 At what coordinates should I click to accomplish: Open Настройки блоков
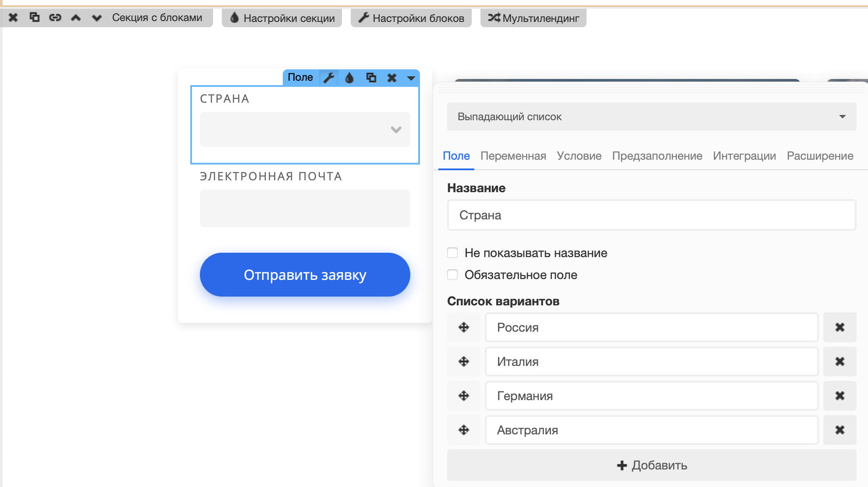click(x=411, y=18)
